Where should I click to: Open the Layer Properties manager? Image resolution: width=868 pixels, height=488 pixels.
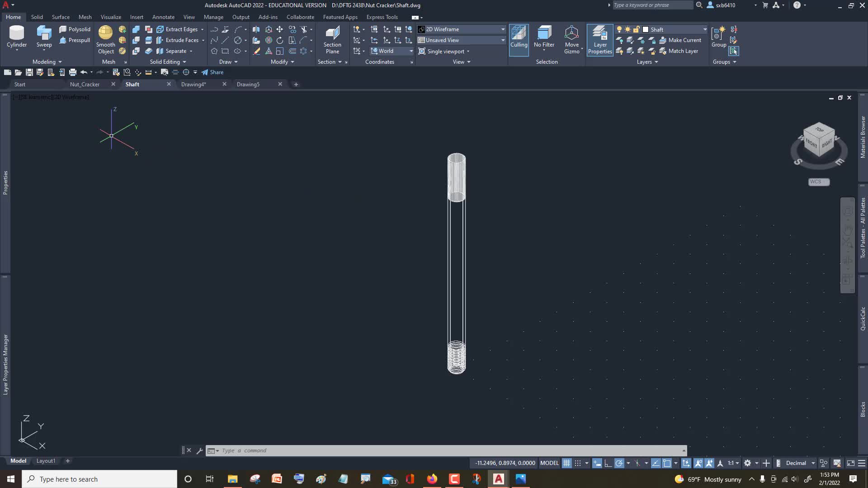pos(600,40)
